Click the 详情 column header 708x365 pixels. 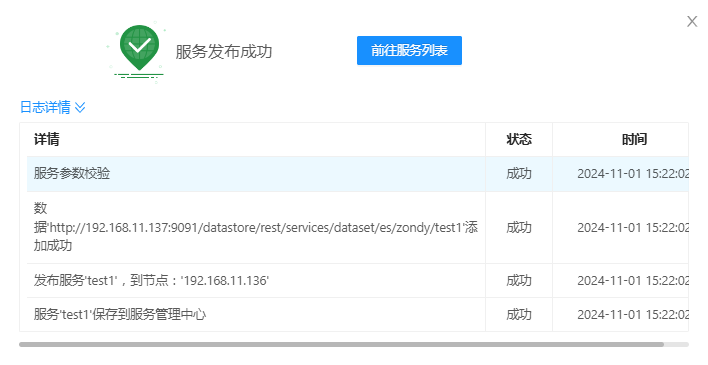pos(47,139)
